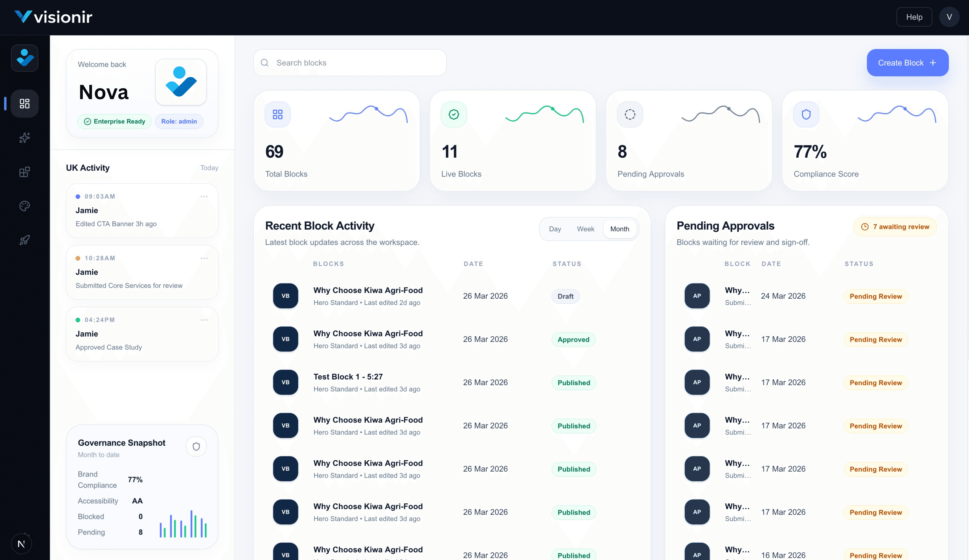Open the blocks-plus sidebar icon
The width and height of the screenshot is (969, 560).
pyautogui.click(x=25, y=172)
